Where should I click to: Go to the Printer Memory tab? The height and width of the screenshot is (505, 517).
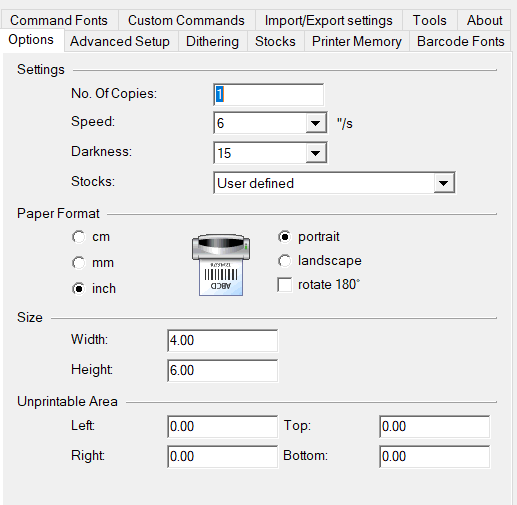pyautogui.click(x=357, y=41)
